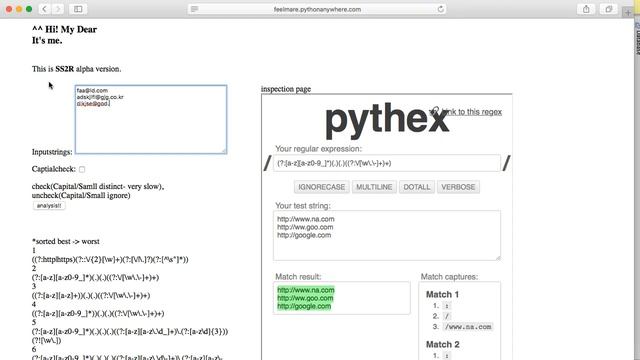The height and width of the screenshot is (360, 640).
Task: Open the Reader view icon in the address bar
Action: [195, 9]
